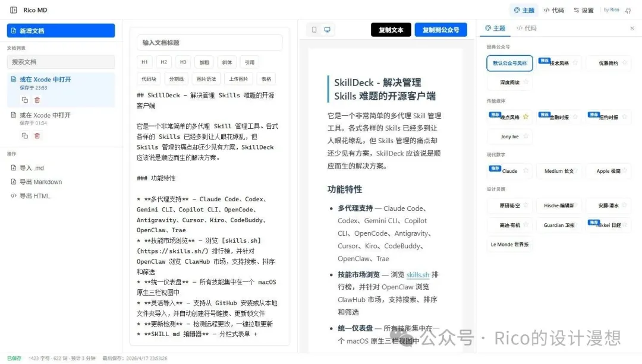Screen dimensions: 642x364
Task: Favorite the 技术风格 theme star
Action: coord(575,63)
